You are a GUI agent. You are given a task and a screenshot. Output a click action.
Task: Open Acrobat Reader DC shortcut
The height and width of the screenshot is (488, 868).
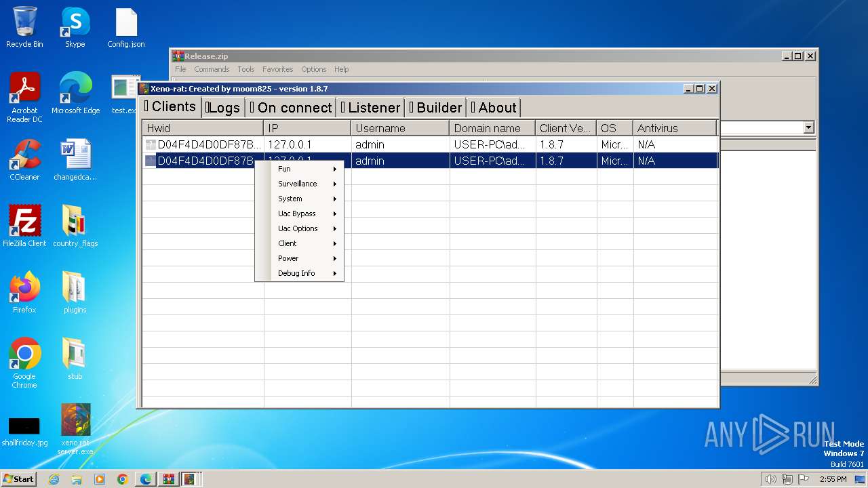(24, 98)
